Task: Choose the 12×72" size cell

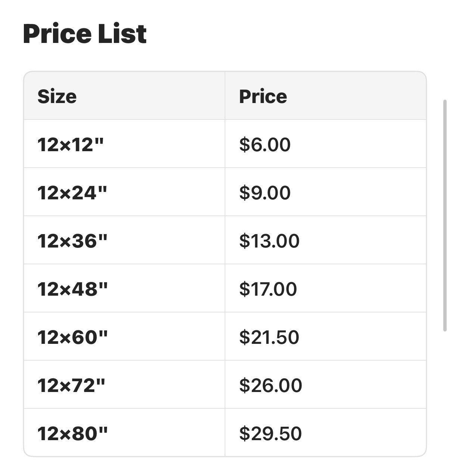Action: [71, 385]
